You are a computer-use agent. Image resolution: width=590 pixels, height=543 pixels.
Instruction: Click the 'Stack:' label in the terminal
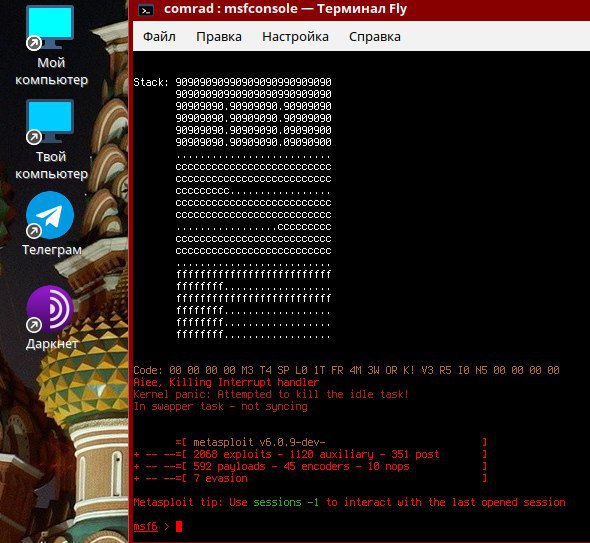[x=151, y=82]
